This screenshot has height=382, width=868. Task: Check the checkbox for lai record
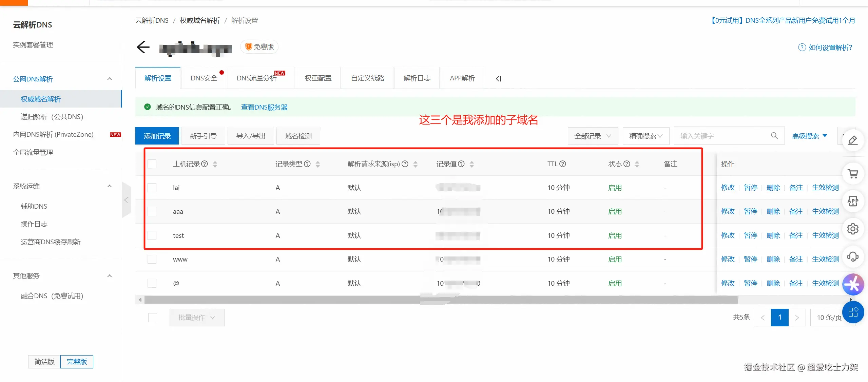pyautogui.click(x=152, y=188)
